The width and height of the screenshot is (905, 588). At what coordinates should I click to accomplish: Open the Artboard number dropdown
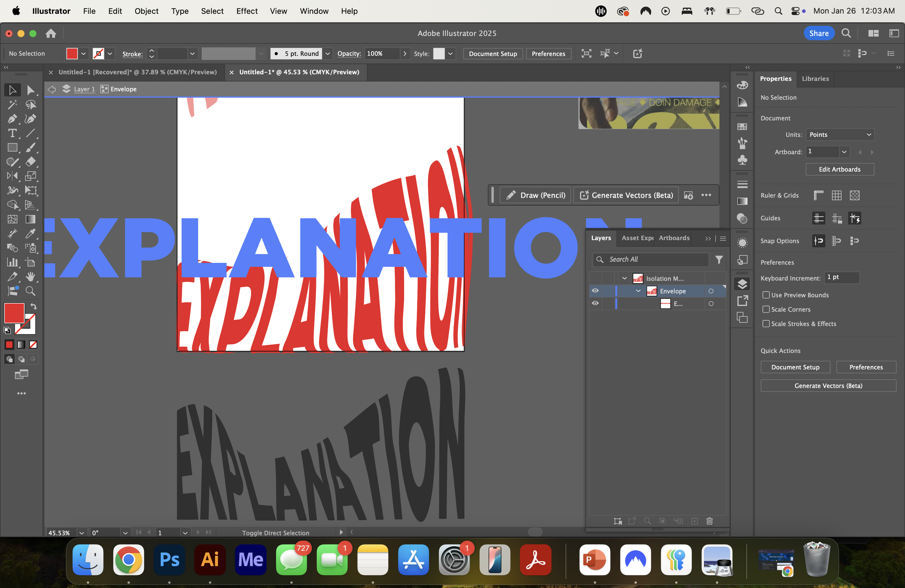click(844, 152)
